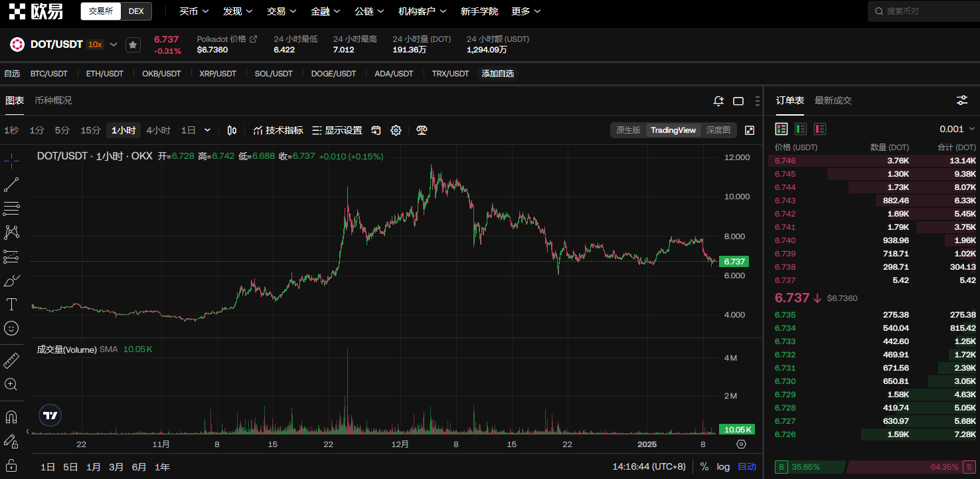Open the chart layout icon
The height and width of the screenshot is (479, 980).
pyautogui.click(x=738, y=101)
